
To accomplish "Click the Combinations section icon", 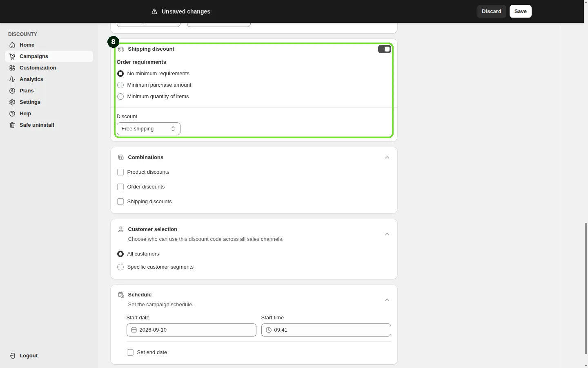I will click(x=121, y=157).
